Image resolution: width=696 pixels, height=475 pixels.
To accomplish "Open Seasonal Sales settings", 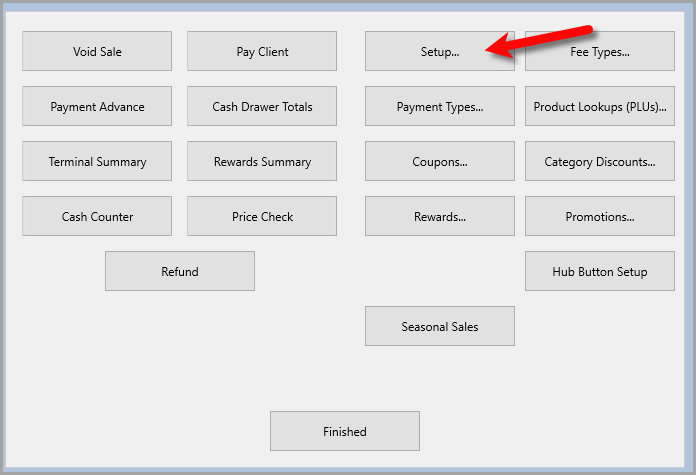I will click(440, 326).
